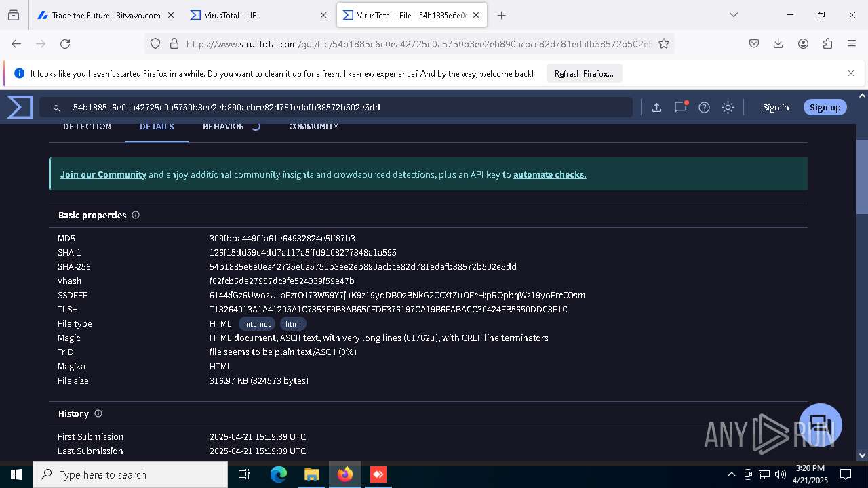Click the internet file type tag
868x488 pixels.
(x=257, y=324)
